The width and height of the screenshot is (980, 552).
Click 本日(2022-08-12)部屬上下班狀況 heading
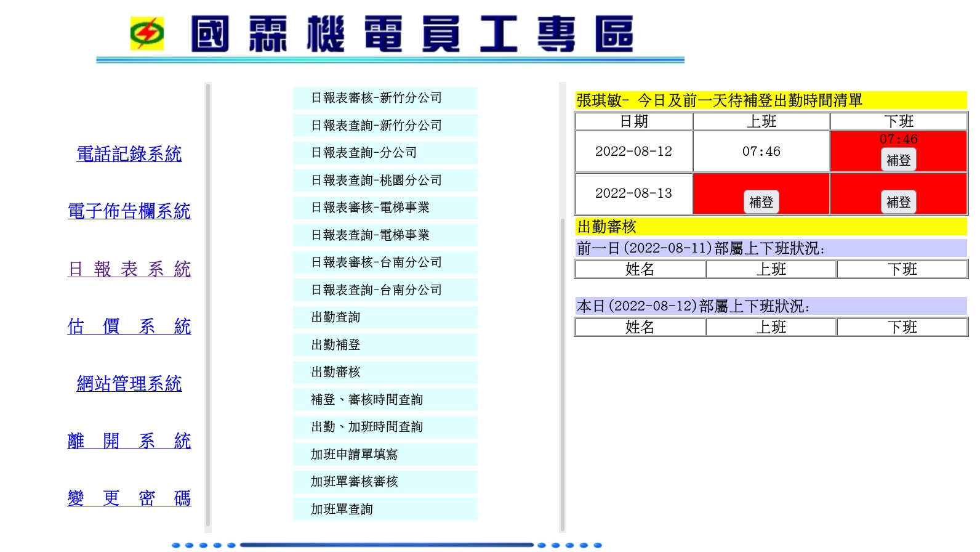[771, 306]
